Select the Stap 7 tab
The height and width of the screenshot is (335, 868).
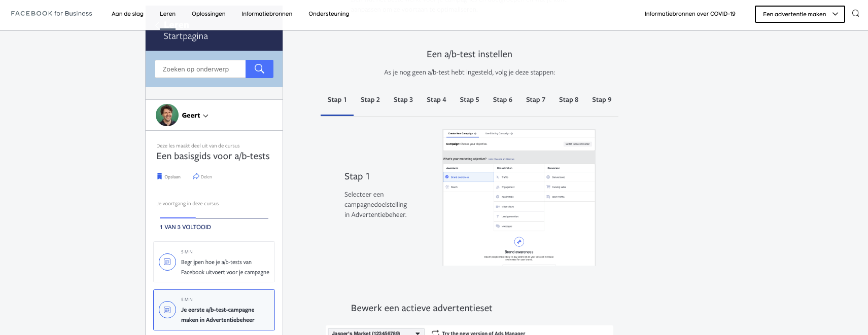coord(536,100)
